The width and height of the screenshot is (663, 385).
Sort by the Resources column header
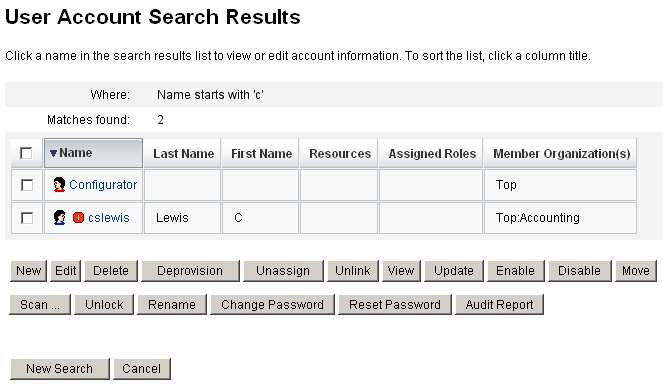pyautogui.click(x=340, y=153)
